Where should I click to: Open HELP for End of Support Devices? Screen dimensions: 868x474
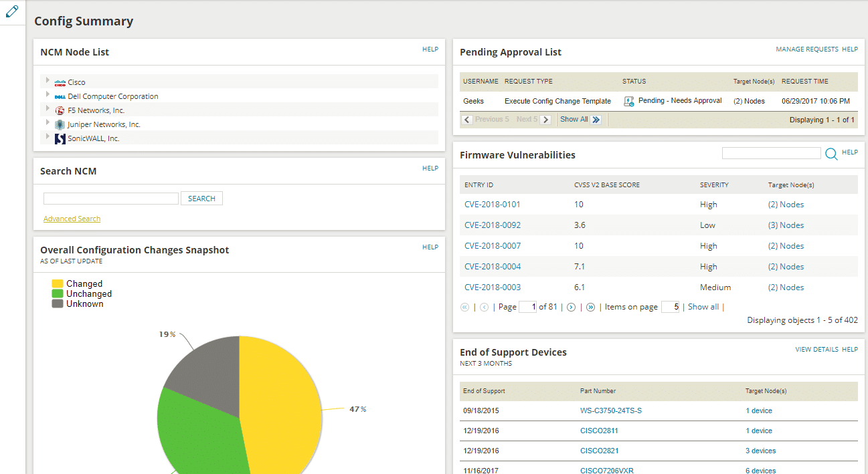[x=850, y=350]
